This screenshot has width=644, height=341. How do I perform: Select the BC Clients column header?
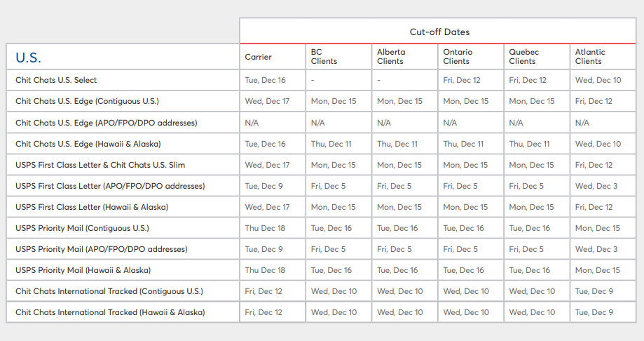[324, 57]
